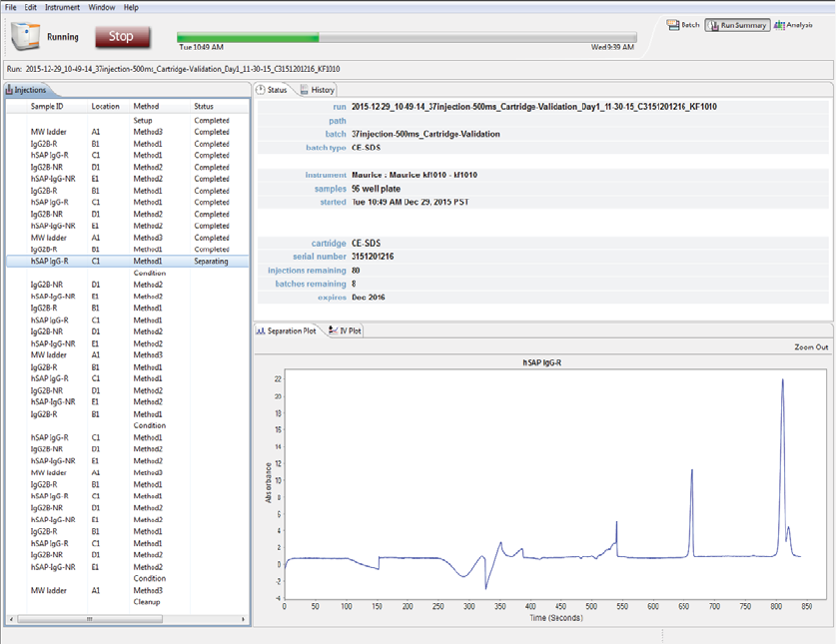The width and height of the screenshot is (836, 644).
Task: Click the Injections panel tab icon
Action: click(x=10, y=90)
